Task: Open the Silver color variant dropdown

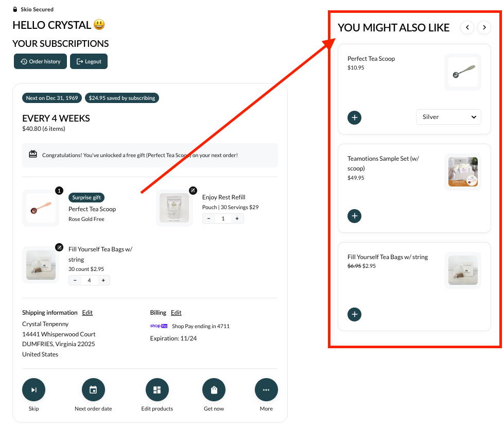Action: tap(448, 117)
